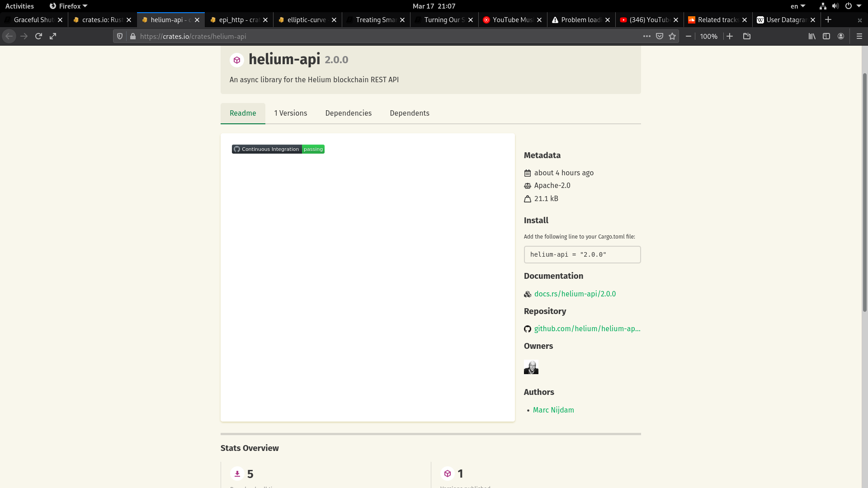Close the helium-api browser tab
868x488 pixels.
197,20
